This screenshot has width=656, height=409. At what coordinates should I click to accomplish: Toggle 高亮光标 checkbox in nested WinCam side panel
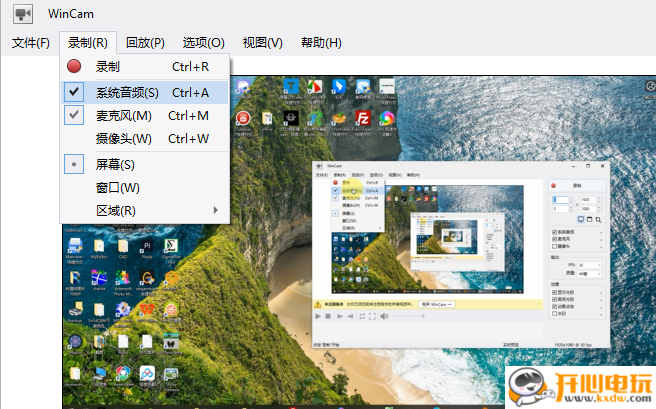[554, 299]
